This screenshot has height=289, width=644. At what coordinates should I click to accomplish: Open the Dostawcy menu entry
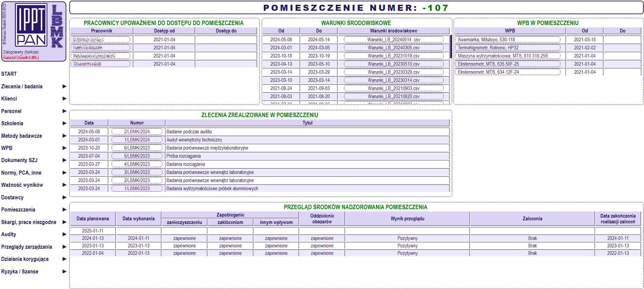point(13,197)
